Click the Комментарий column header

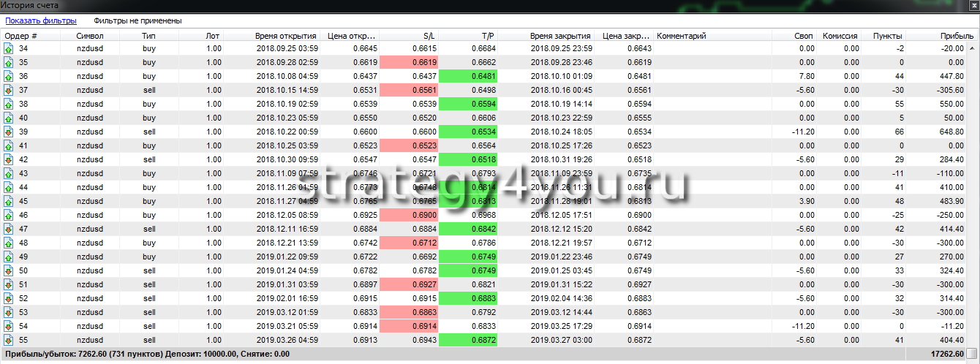point(682,35)
